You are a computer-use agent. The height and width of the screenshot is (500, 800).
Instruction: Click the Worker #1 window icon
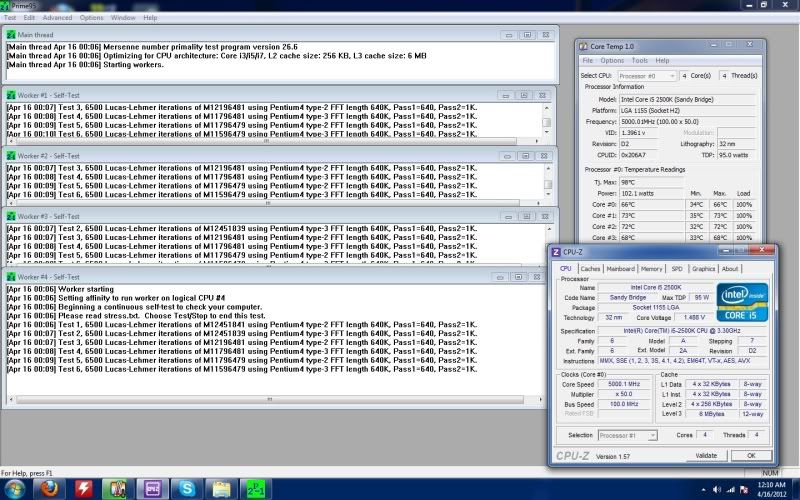[x=11, y=95]
